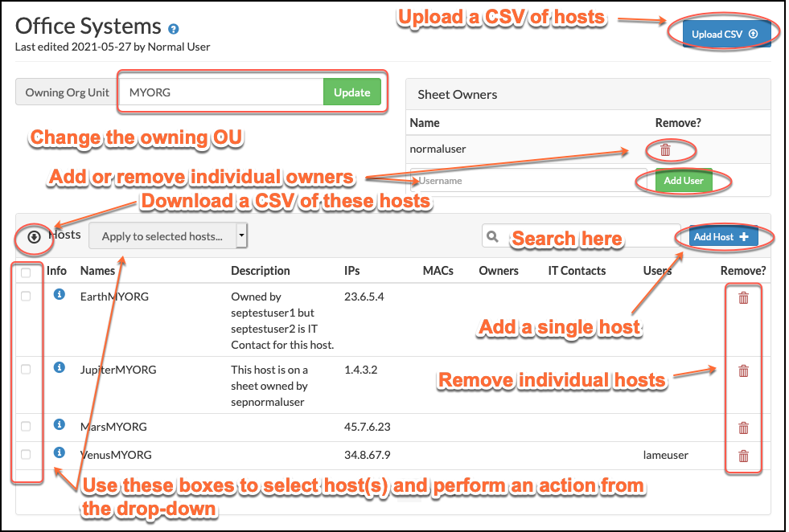Select the MarsMYORG row checkbox

coord(26,427)
